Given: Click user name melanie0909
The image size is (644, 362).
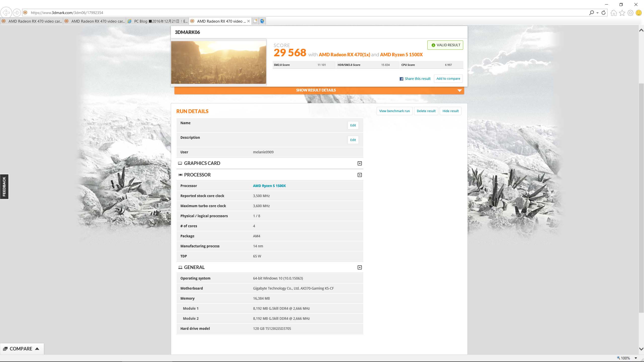Looking at the screenshot, I should click(x=263, y=152).
